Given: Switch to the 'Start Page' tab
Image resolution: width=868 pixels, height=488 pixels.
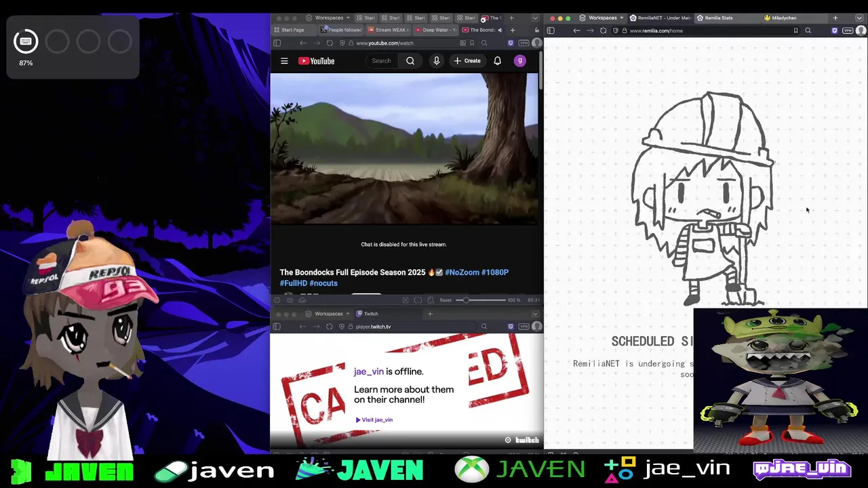Looking at the screenshot, I should coord(293,30).
